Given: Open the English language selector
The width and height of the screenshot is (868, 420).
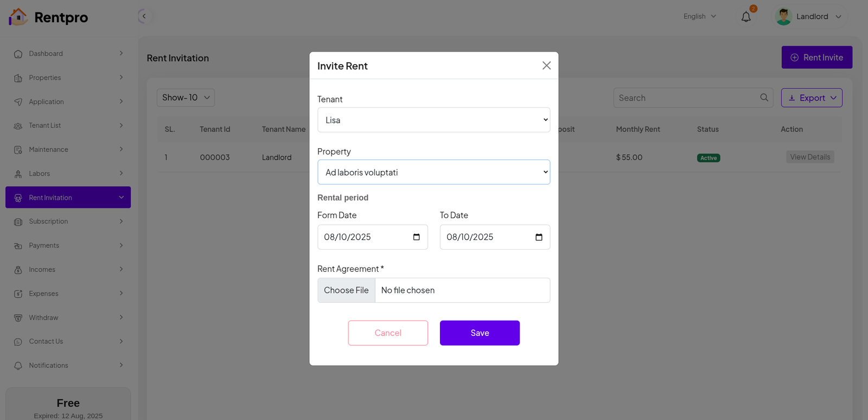Looking at the screenshot, I should pyautogui.click(x=699, y=16).
